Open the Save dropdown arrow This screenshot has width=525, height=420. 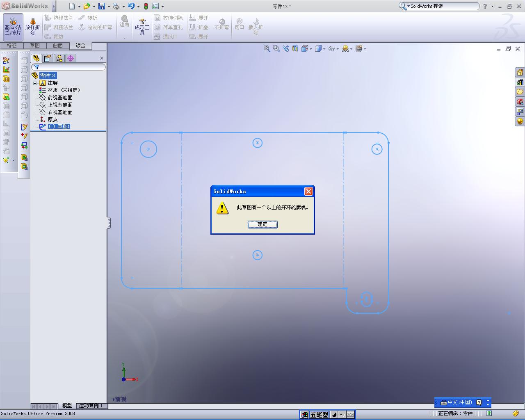click(x=109, y=7)
